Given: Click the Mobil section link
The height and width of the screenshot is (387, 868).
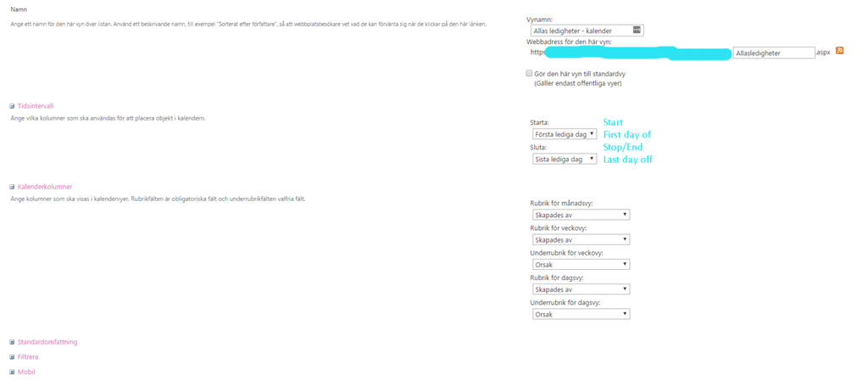Looking at the screenshot, I should click(x=26, y=372).
